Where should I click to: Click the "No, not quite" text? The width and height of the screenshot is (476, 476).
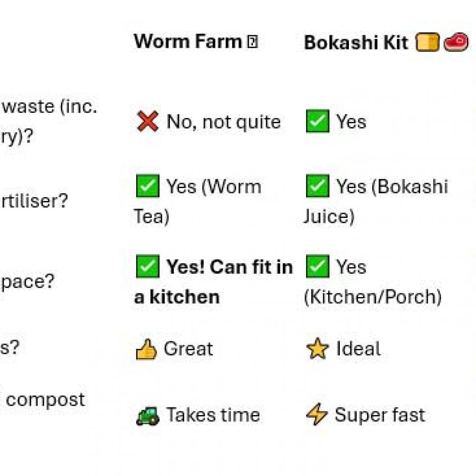223,122
